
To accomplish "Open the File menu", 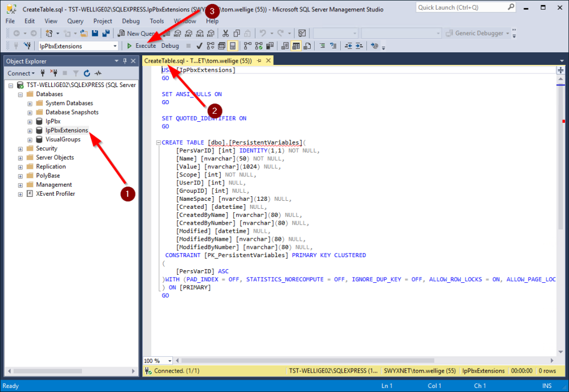I will point(10,21).
